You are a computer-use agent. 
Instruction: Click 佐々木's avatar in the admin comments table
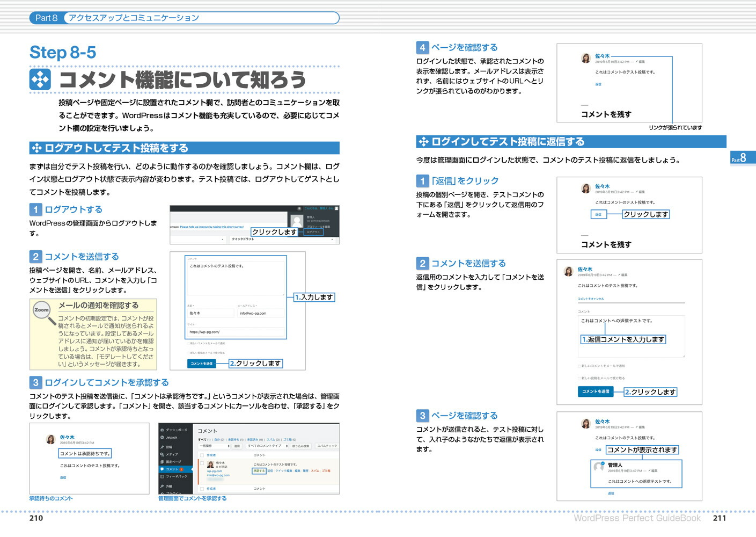[x=210, y=465]
